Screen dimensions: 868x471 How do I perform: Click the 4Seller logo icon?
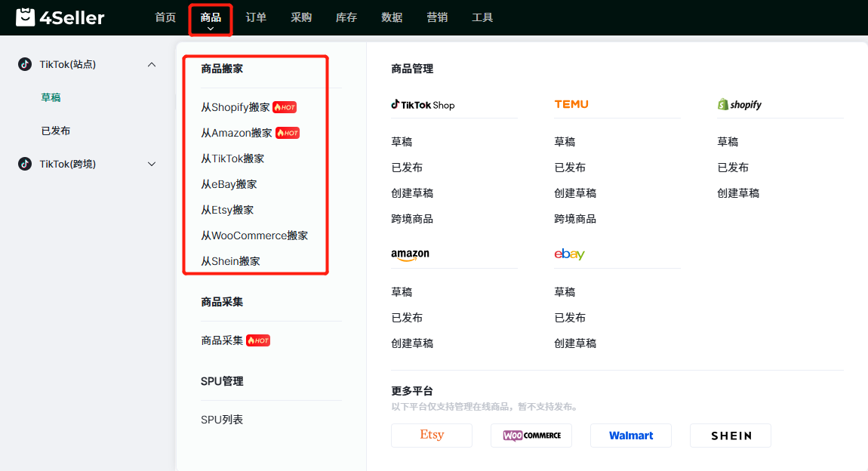click(26, 17)
